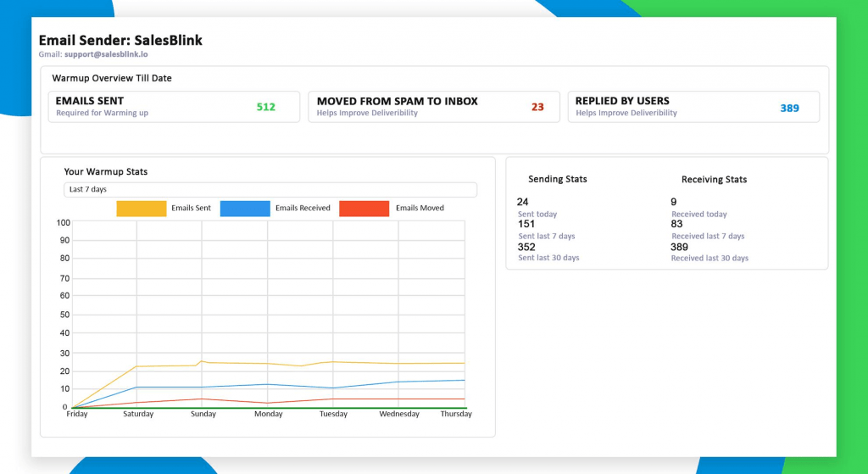Click the Sunday axis label
868x474 pixels.
[x=203, y=414]
